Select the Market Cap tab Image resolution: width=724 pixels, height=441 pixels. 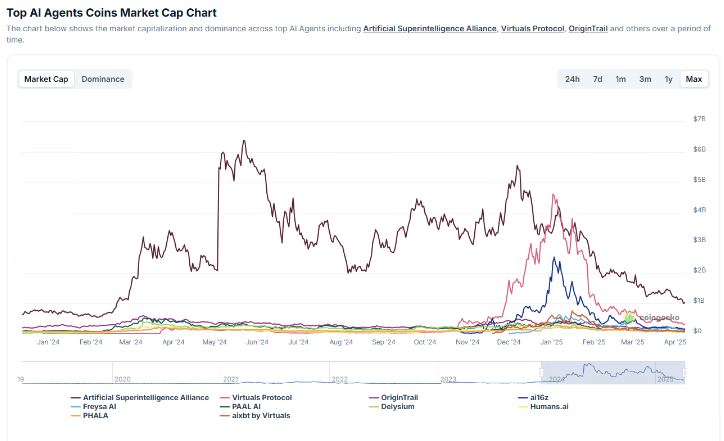46,79
